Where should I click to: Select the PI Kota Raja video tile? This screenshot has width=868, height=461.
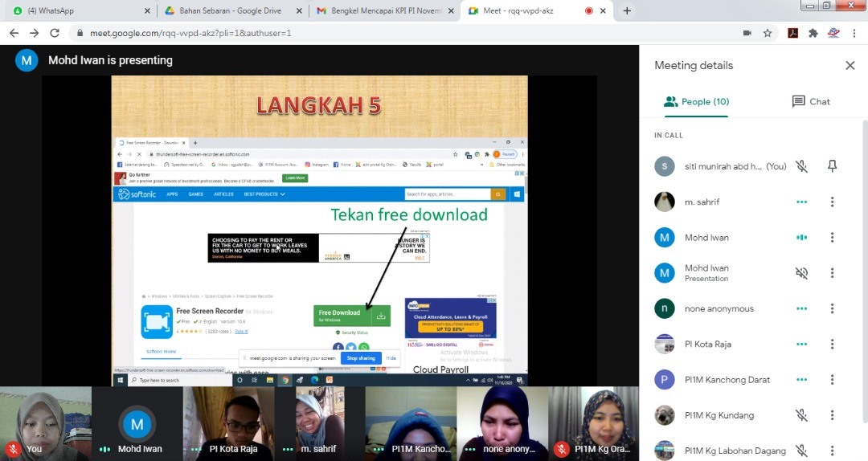228,423
